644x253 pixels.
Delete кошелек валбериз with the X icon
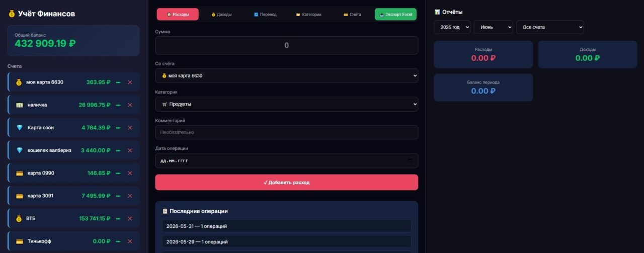tap(130, 150)
